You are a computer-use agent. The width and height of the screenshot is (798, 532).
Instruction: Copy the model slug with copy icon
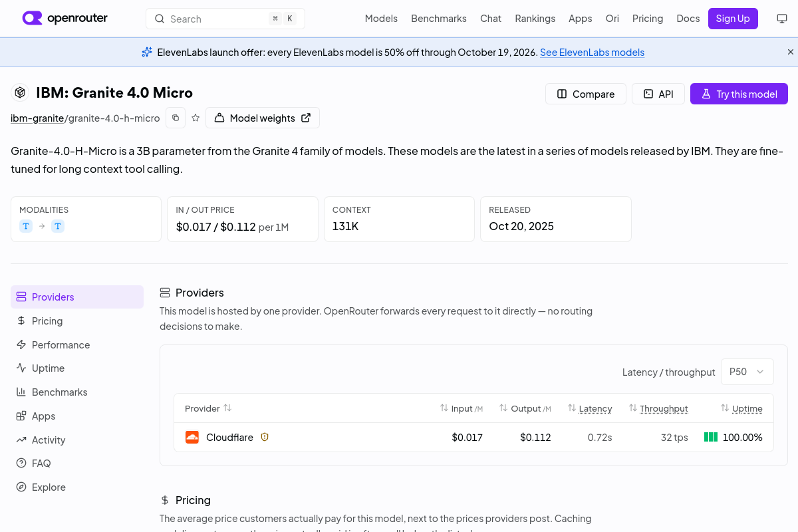[x=176, y=118]
